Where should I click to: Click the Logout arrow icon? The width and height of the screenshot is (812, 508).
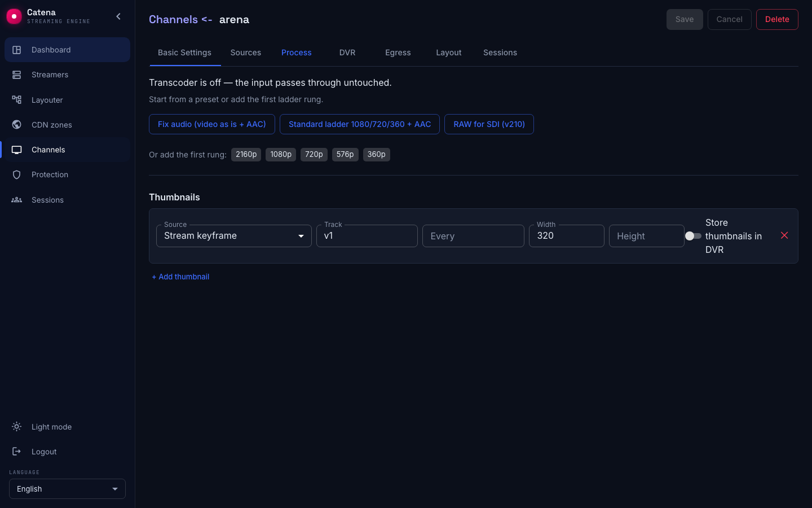(x=17, y=452)
